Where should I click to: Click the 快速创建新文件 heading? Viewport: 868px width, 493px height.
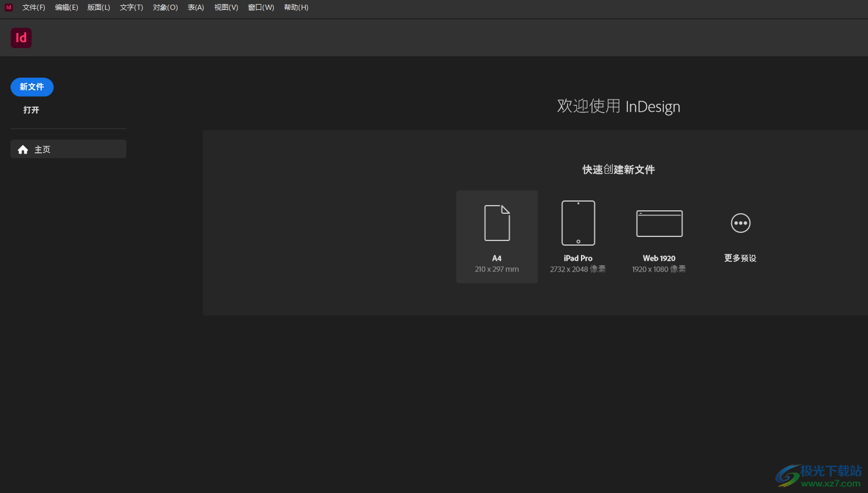(619, 170)
